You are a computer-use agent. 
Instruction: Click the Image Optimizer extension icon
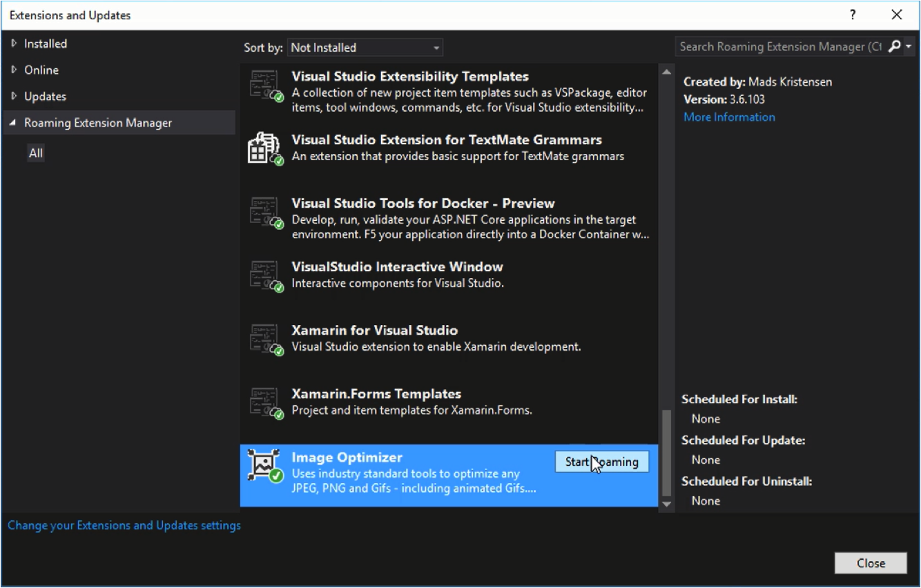266,466
